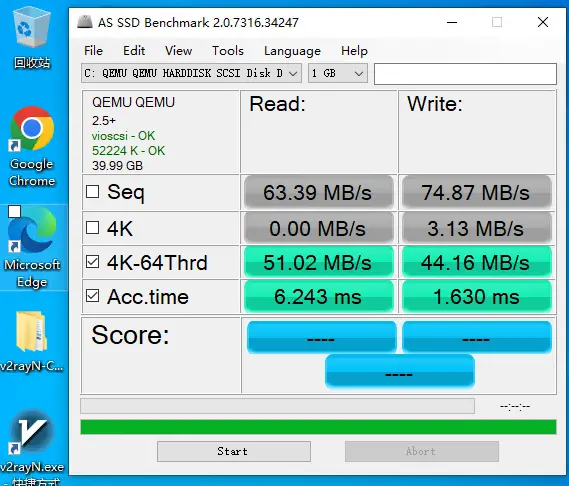
Task: Enable the Seq test checkbox
Action: [93, 192]
